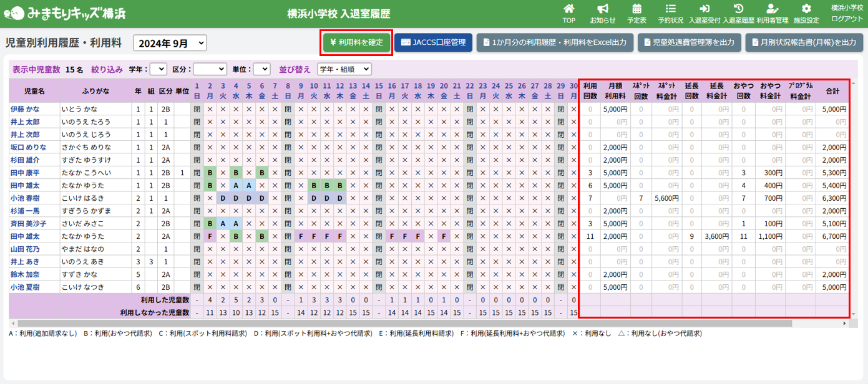868x384 pixels.
Task: Click the JACCS口座管理 button
Action: point(433,42)
